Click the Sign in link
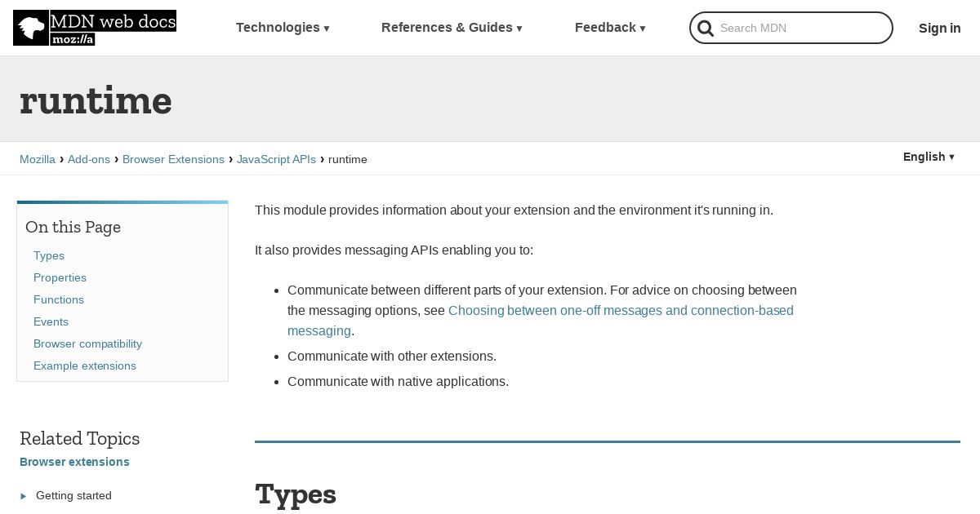Screen dimensions: 980x514 tap(939, 28)
